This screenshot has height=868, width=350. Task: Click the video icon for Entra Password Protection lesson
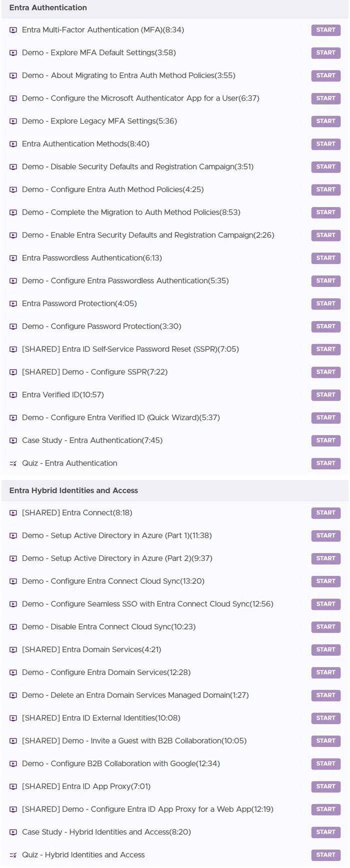coord(13,303)
